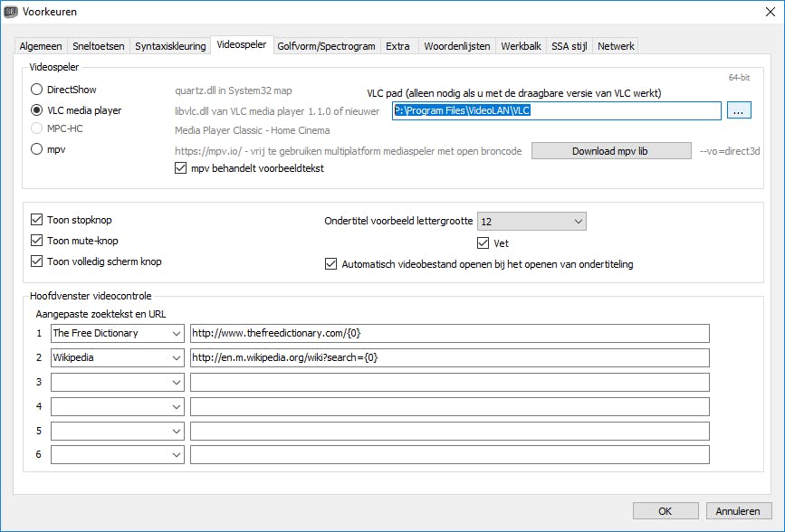This screenshot has height=532, width=785.
Task: Go to the SSA stijl tab
Action: click(x=569, y=46)
